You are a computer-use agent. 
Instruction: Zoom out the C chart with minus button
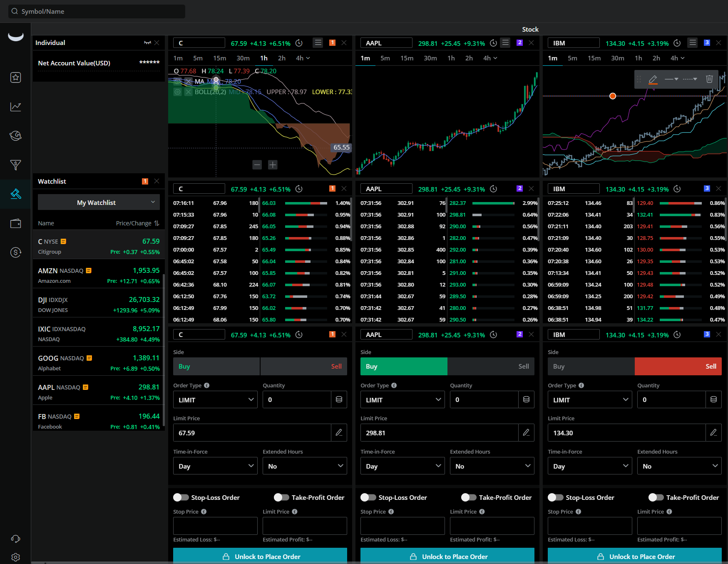(x=257, y=165)
